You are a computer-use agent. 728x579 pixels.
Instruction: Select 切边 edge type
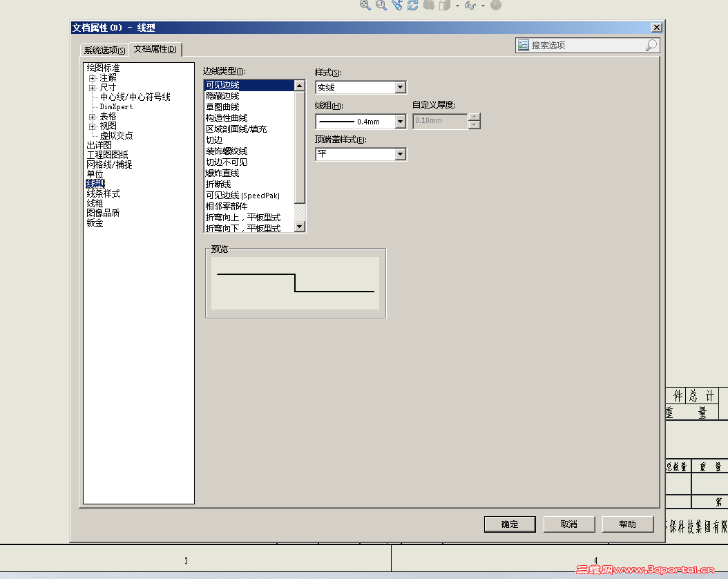point(249,140)
